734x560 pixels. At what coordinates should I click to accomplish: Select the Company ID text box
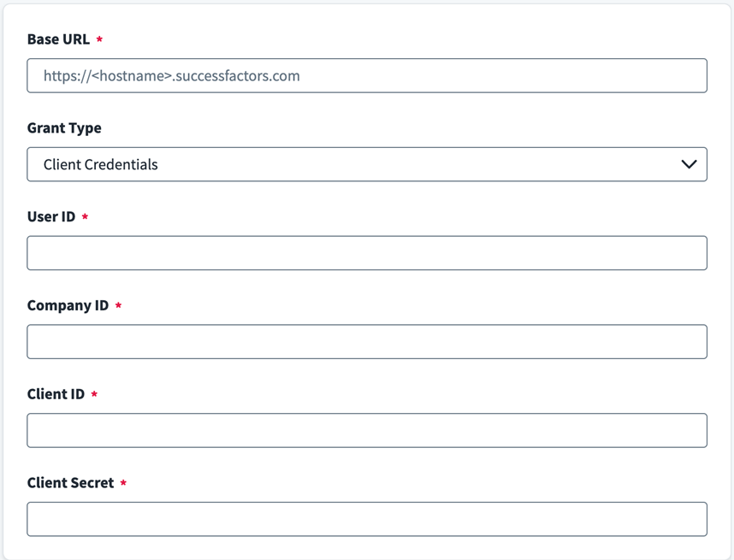(366, 342)
